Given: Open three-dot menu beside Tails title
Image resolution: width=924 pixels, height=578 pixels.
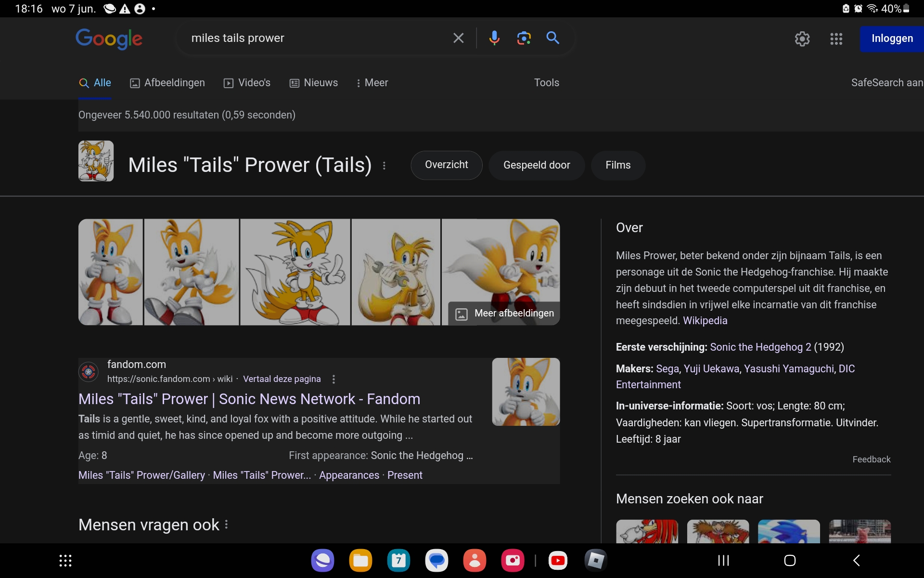Looking at the screenshot, I should (384, 166).
